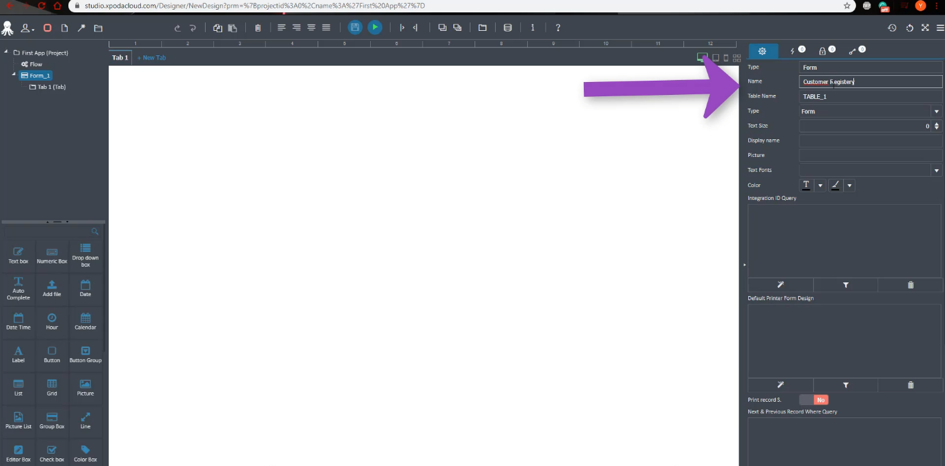Image resolution: width=945 pixels, height=466 pixels.
Task: Edit Default Printer Form Design wand button
Action: [x=780, y=385]
